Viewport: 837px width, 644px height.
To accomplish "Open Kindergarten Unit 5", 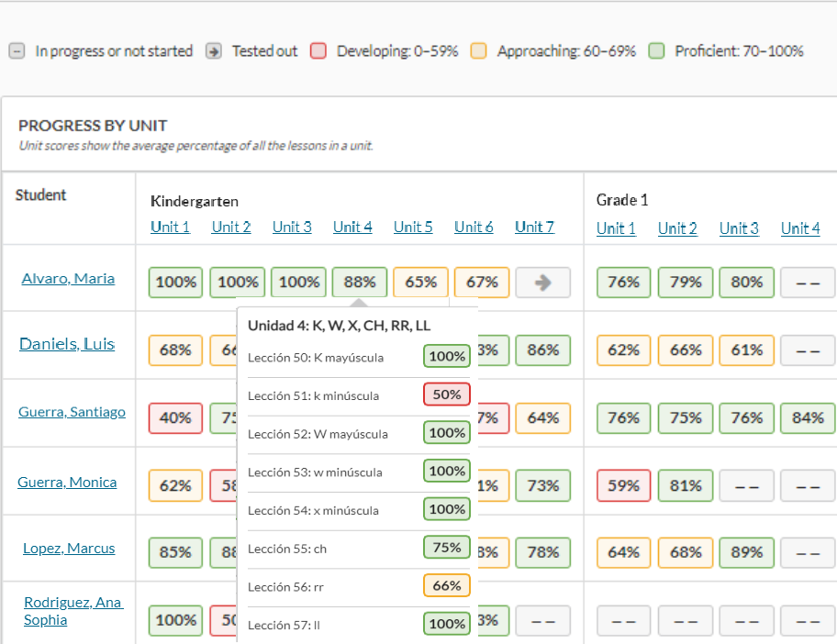I will [412, 227].
